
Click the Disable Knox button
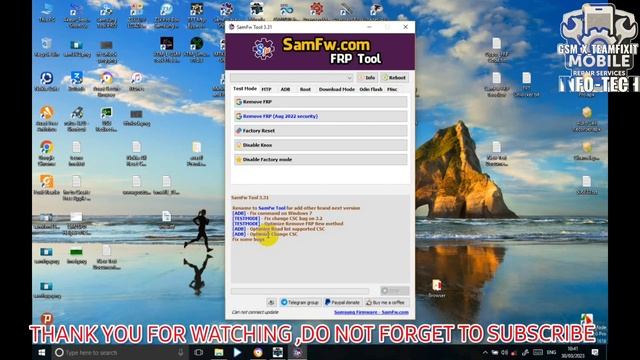[321, 145]
